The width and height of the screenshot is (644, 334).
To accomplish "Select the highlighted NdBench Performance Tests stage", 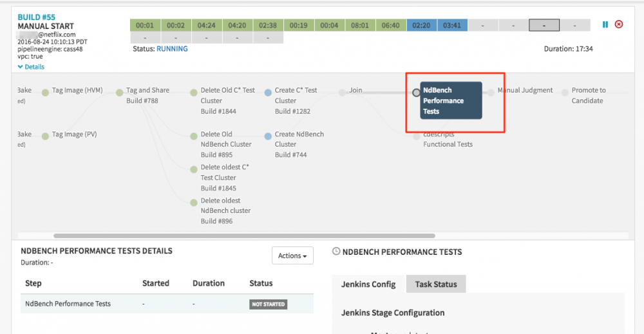I will tap(451, 100).
